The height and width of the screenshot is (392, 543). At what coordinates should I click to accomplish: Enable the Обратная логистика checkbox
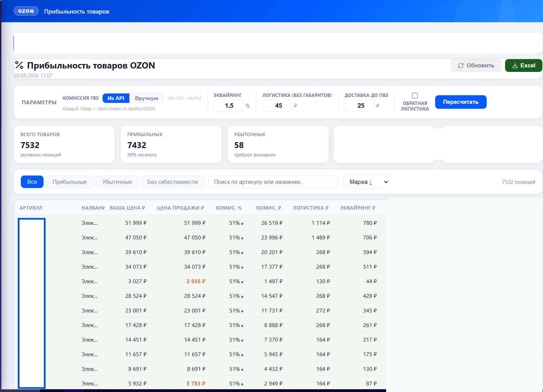point(415,96)
